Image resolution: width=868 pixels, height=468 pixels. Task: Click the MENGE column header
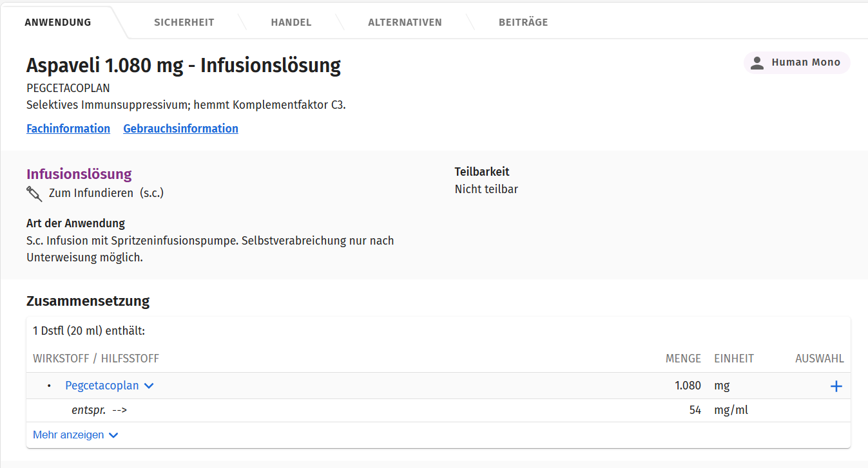683,359
